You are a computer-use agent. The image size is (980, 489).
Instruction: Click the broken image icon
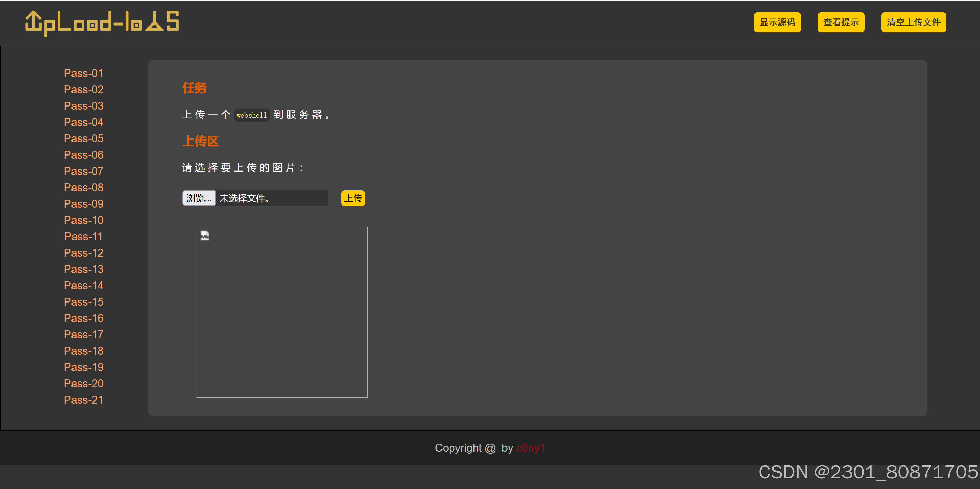click(x=205, y=236)
